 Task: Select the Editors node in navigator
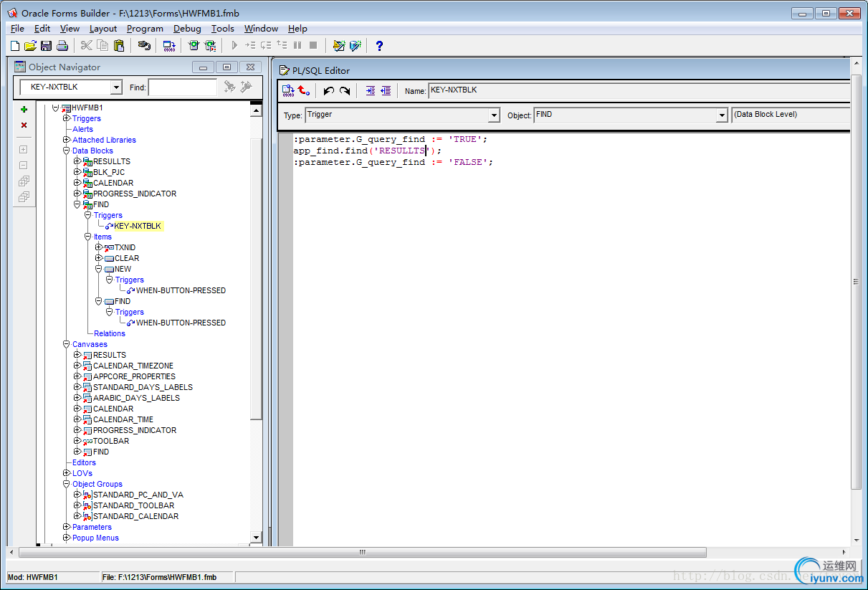[x=84, y=462]
